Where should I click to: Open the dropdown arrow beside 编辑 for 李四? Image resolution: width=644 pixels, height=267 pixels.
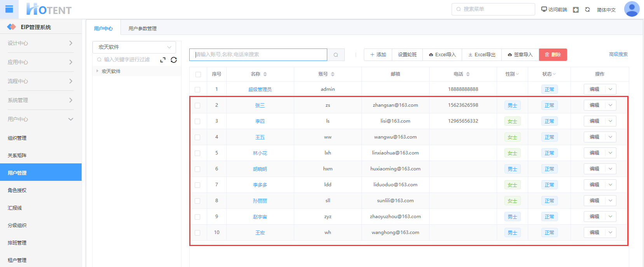(x=610, y=121)
